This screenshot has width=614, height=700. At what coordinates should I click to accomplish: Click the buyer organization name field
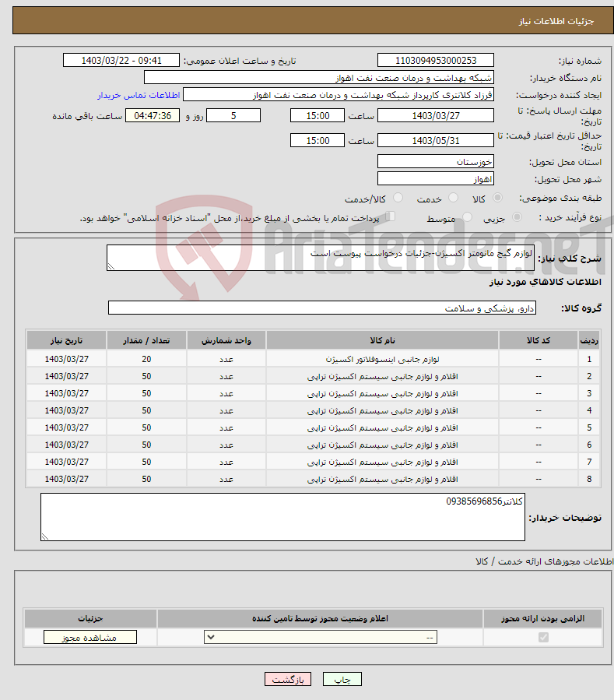(319, 78)
